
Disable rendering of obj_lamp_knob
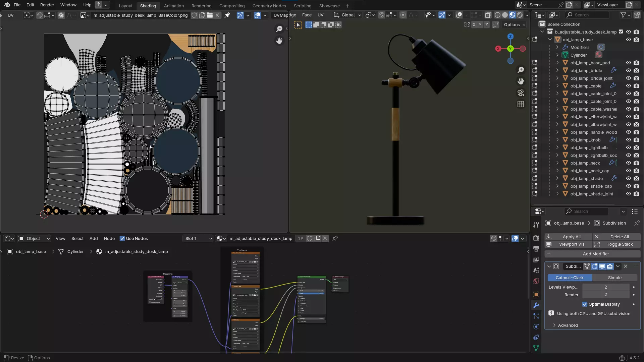pos(636,140)
